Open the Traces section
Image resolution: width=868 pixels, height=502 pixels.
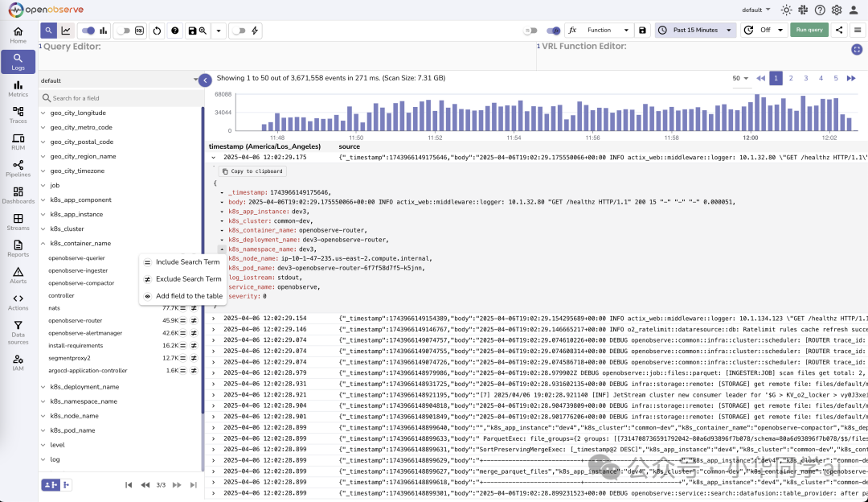click(18, 115)
